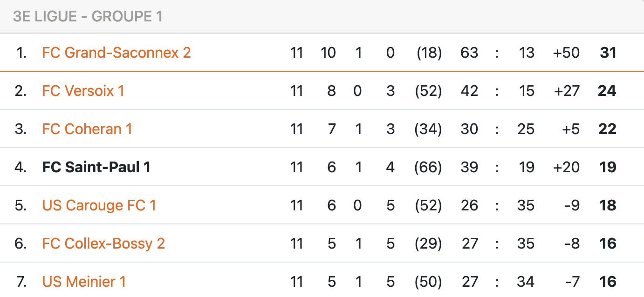This screenshot has width=644, height=297.
Task: Click the (18) value for Grand-Saconnex
Action: (429, 53)
